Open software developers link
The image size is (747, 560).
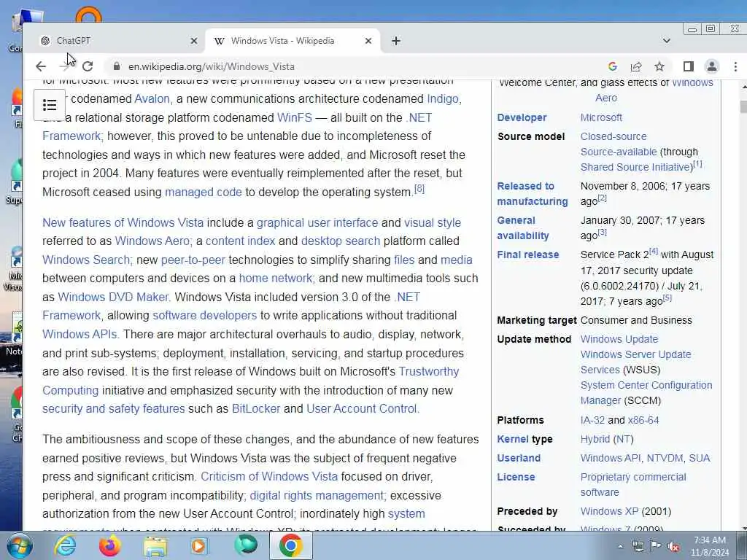204,316
